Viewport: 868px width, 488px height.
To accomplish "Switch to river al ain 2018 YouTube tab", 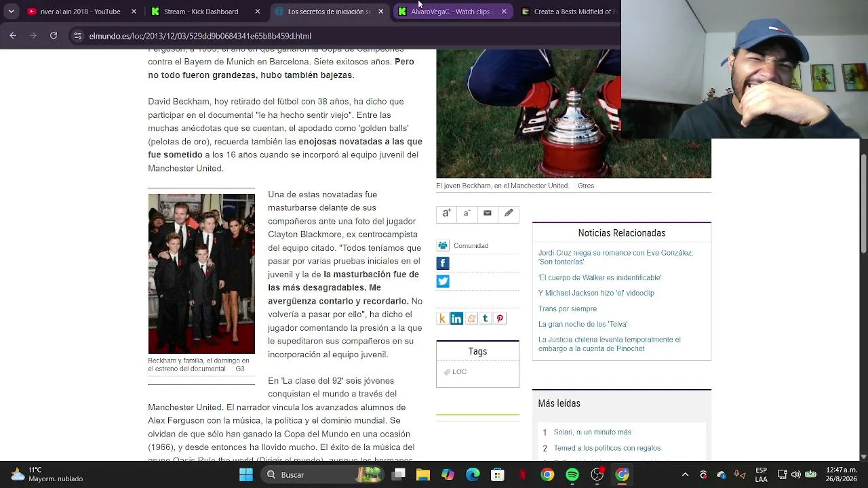I will 81,12.
